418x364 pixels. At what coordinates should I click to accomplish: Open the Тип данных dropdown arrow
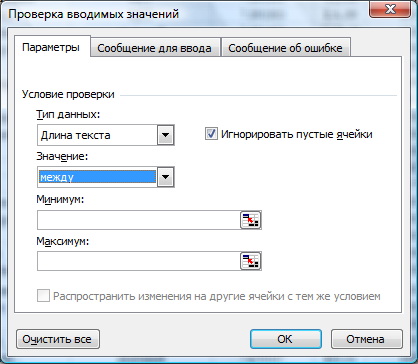tap(166, 135)
